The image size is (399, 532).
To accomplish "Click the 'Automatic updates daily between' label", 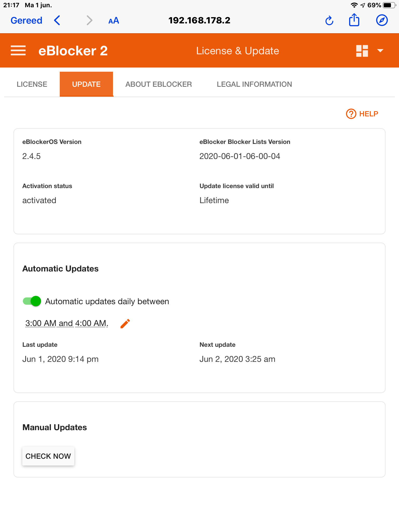I will tap(107, 301).
